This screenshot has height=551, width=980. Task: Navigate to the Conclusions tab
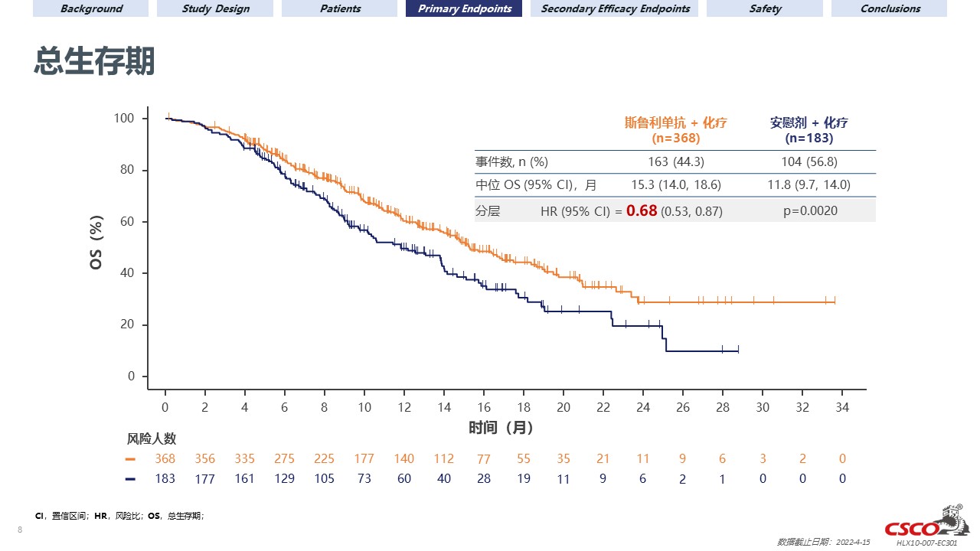[x=890, y=9]
